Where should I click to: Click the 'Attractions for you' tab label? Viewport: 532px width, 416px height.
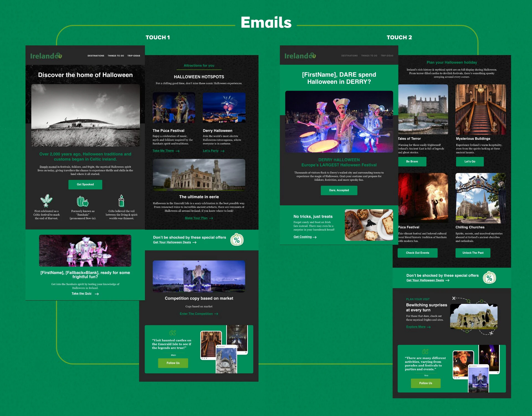click(x=199, y=66)
